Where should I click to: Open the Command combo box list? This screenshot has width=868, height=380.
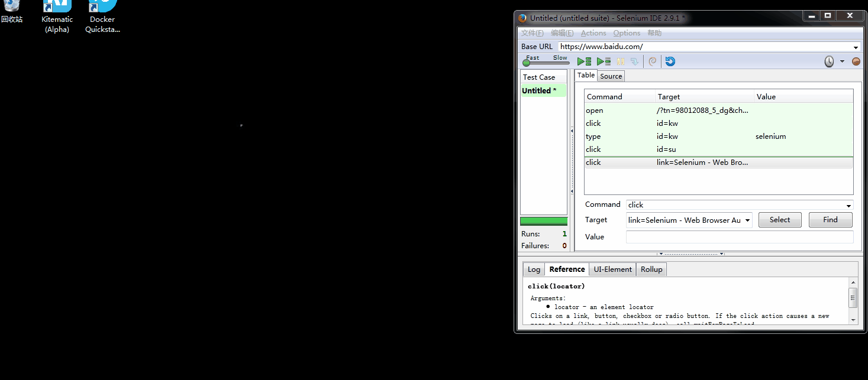849,206
